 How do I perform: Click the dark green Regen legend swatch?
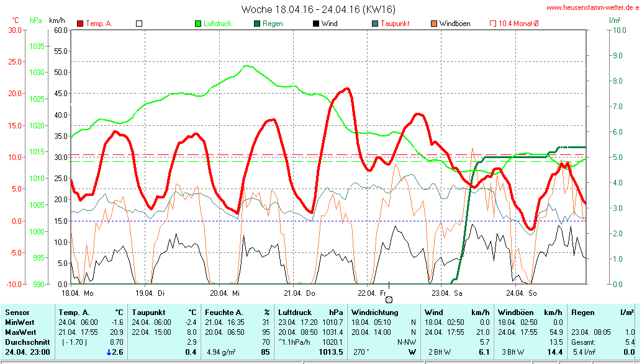(x=257, y=24)
